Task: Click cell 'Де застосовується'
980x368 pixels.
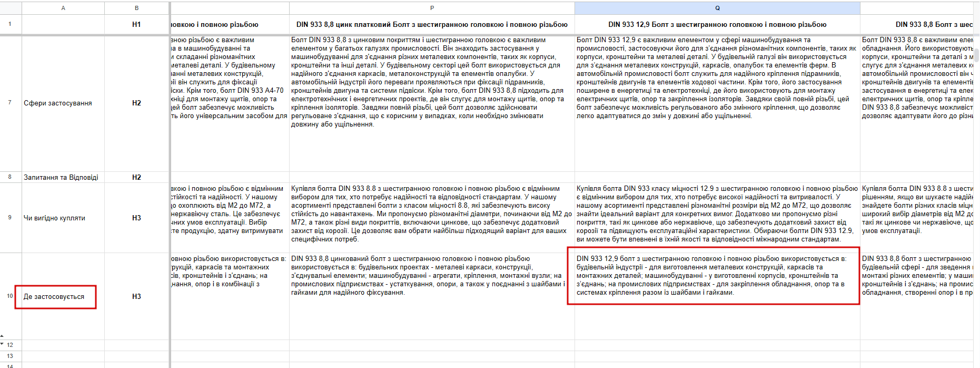Action: pyautogui.click(x=63, y=297)
